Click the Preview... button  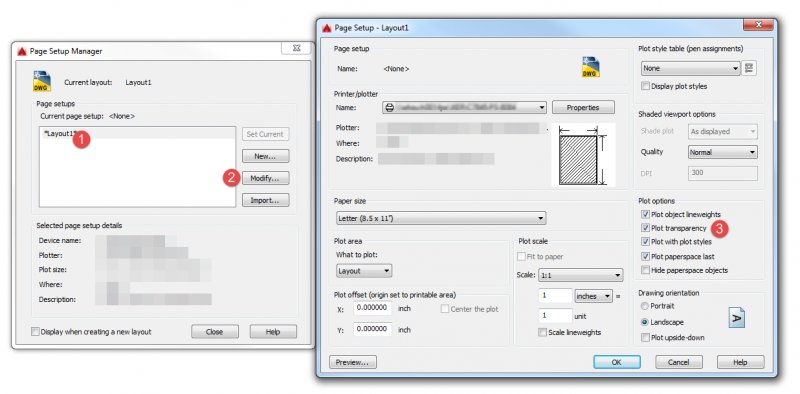coord(353,362)
